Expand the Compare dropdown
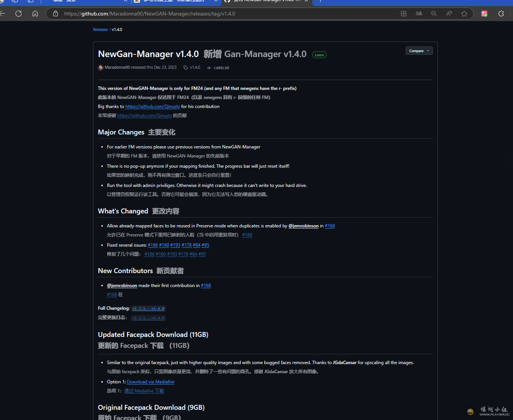The height and width of the screenshot is (420, 513). click(419, 51)
